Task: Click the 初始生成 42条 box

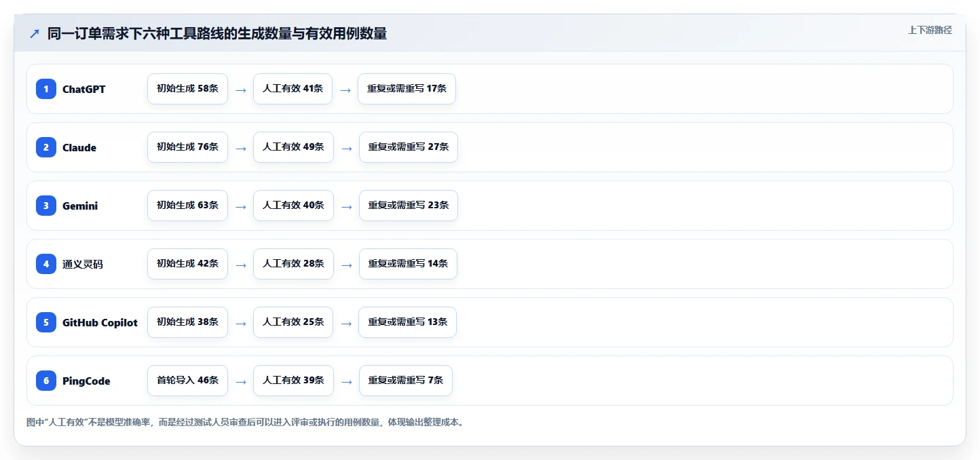Action: click(x=187, y=264)
